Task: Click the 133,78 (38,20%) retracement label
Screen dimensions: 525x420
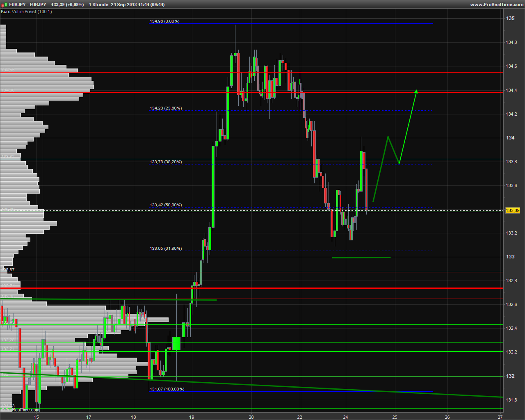Action: coord(166,162)
